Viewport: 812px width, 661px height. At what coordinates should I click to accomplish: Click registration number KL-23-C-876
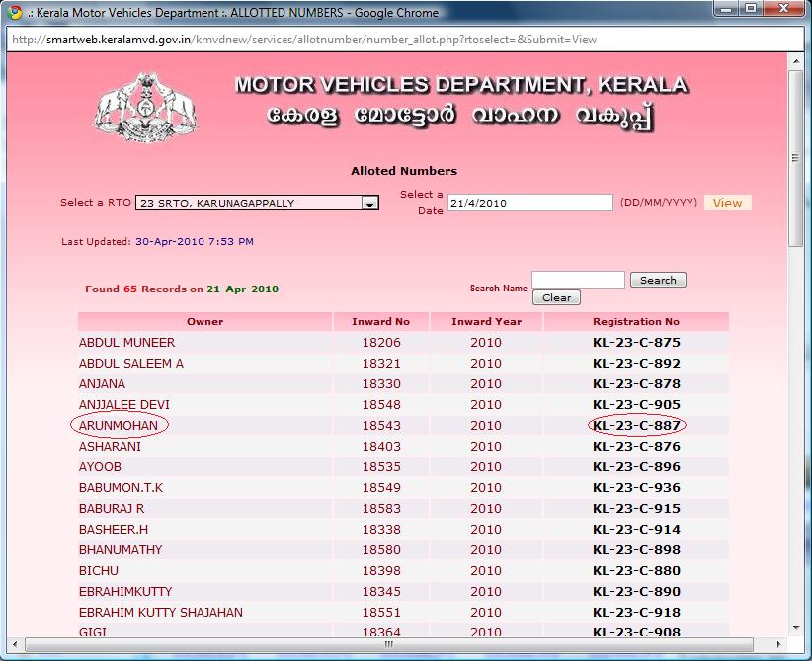tap(636, 446)
